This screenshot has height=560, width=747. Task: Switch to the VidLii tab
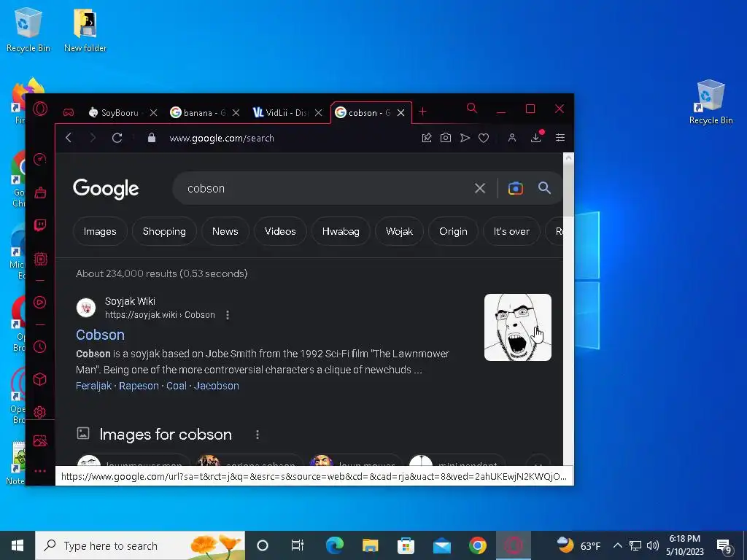click(x=281, y=113)
